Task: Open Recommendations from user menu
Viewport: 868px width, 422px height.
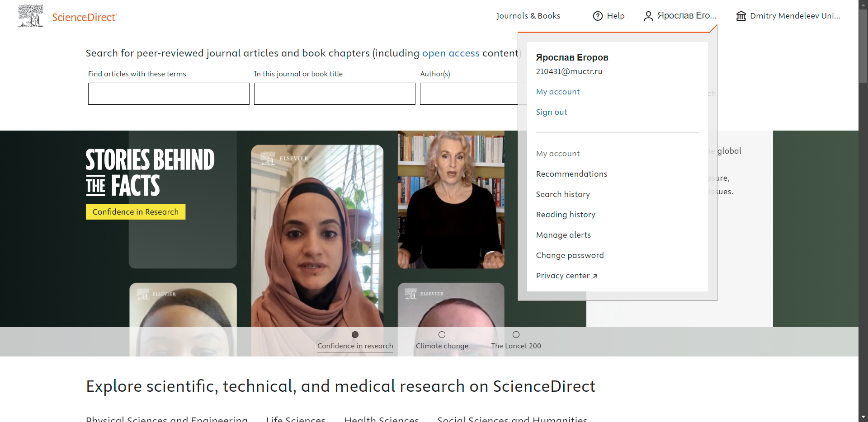Action: click(571, 174)
